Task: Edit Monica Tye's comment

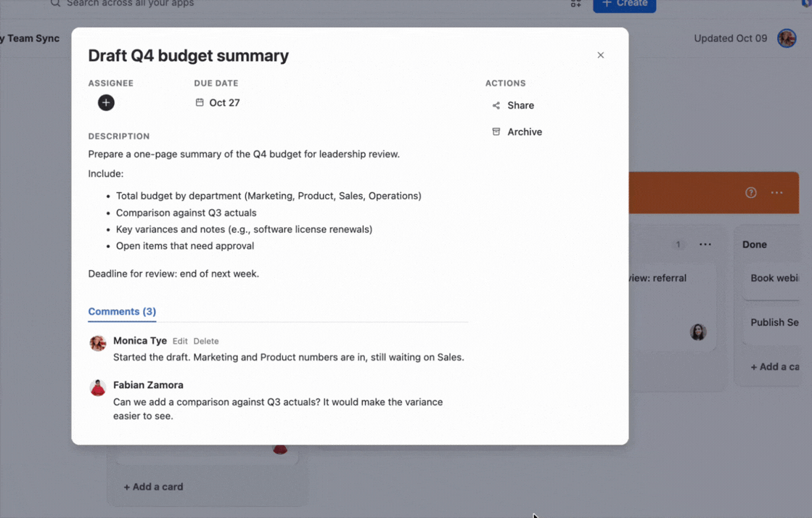Action: [x=180, y=341]
